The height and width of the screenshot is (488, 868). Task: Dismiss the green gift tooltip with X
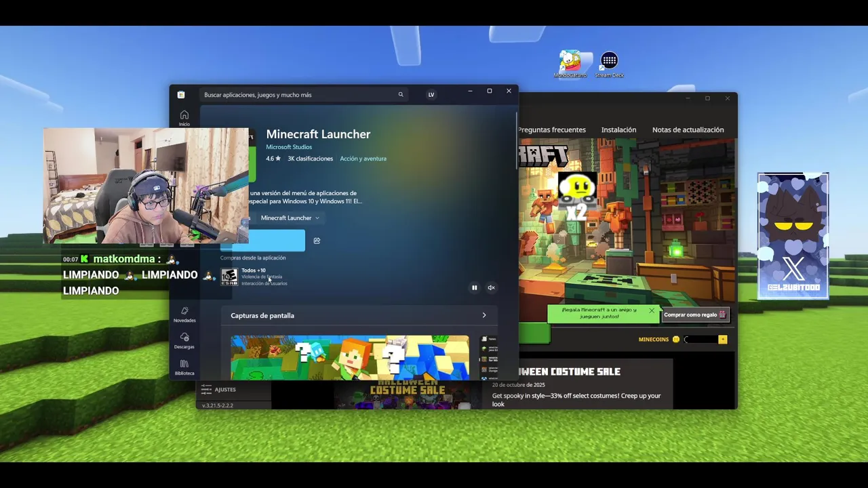tap(652, 310)
